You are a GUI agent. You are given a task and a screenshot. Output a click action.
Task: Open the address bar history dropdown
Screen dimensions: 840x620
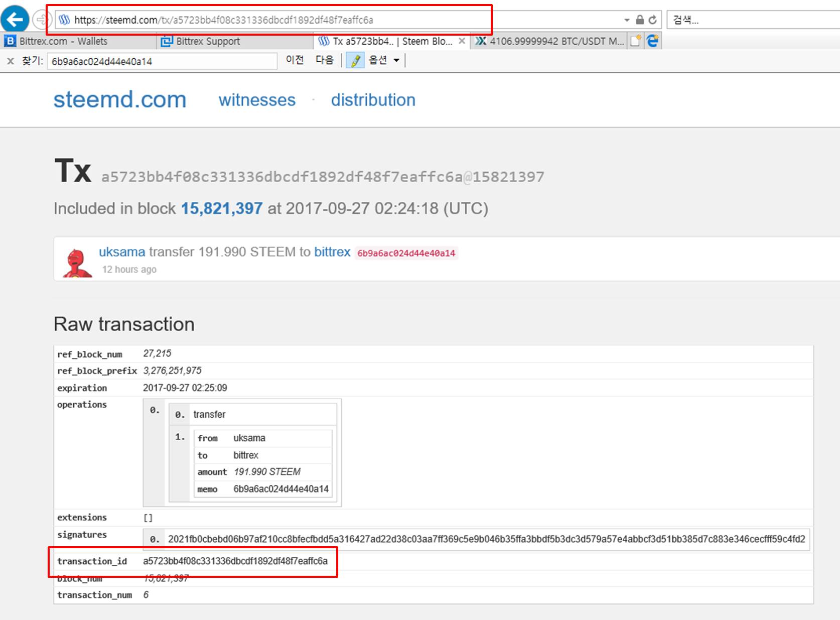click(627, 20)
